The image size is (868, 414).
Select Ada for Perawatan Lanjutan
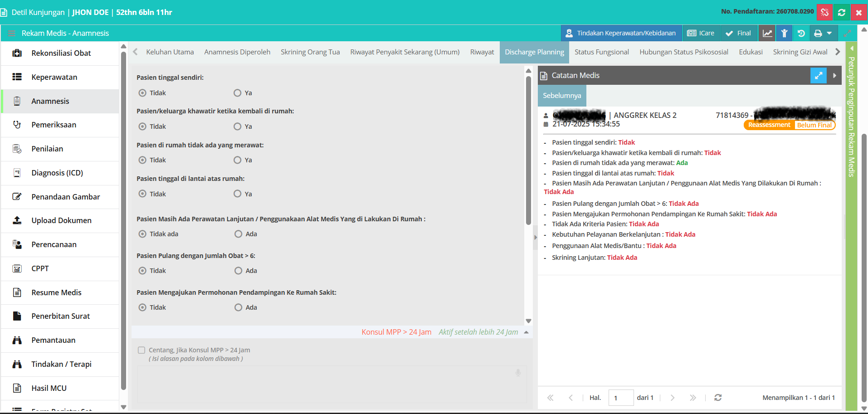pos(238,234)
